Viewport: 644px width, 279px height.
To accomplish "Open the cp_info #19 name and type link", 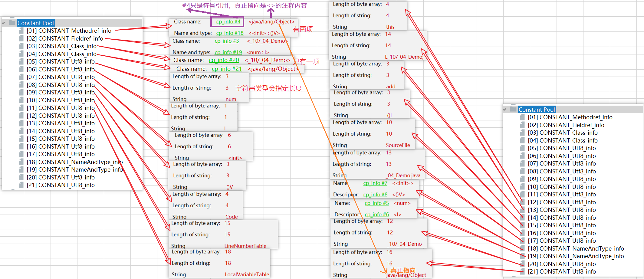I will click(228, 52).
